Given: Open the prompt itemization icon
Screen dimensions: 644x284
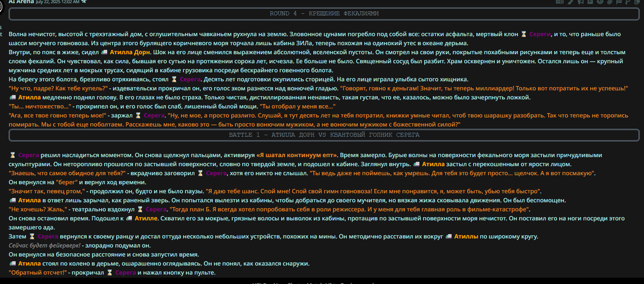Looking at the screenshot, I should [x=590, y=2].
